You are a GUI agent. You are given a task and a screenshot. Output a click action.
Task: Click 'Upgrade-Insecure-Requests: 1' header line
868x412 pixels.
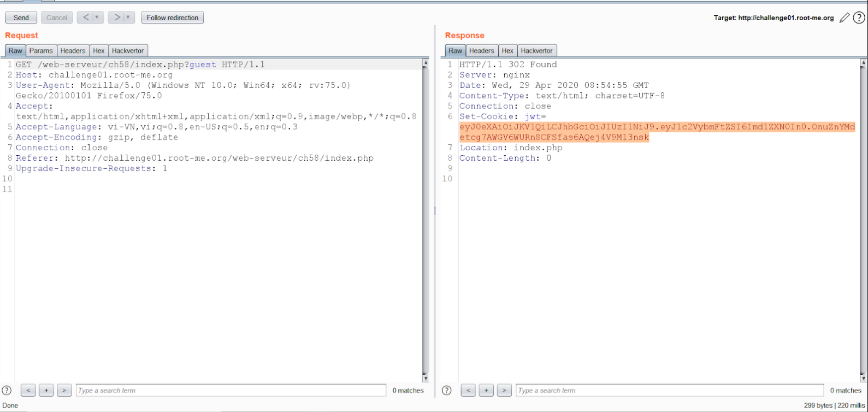(91, 168)
